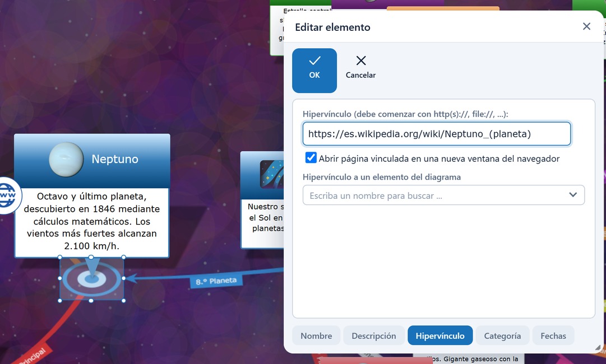Expand dropdown chevron for diagram element link

pos(573,195)
